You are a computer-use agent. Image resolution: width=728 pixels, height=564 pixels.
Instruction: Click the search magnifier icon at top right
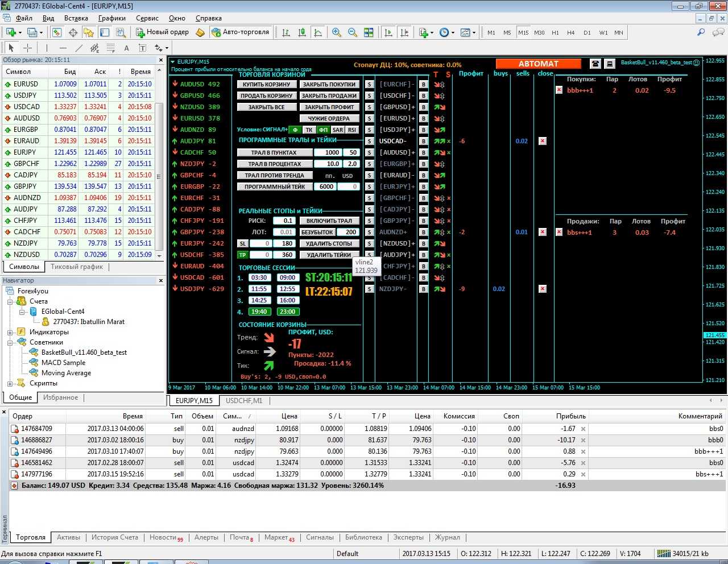tap(701, 32)
